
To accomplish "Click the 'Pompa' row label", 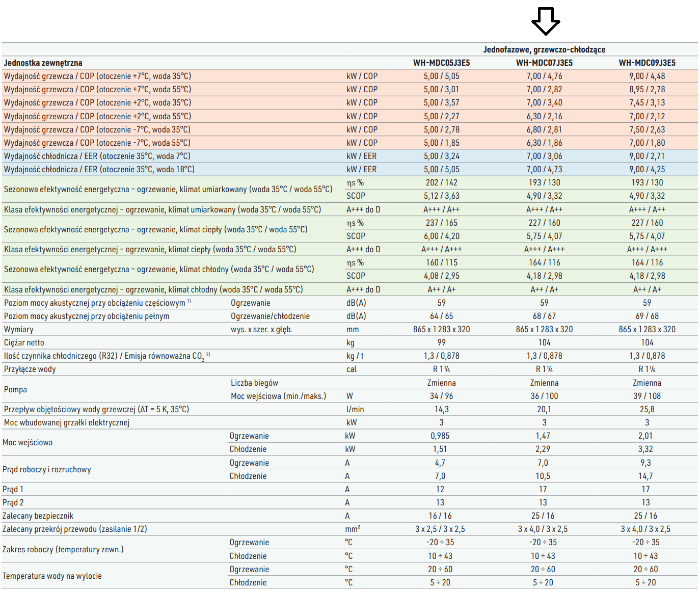I will 15,389.
